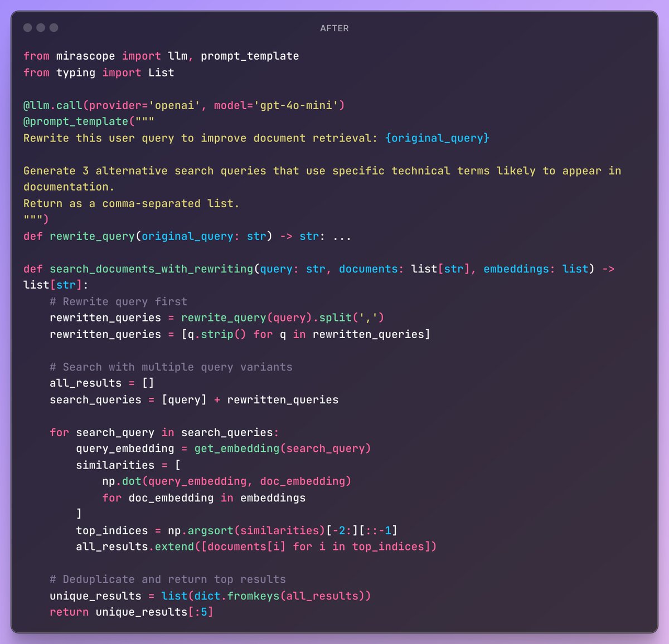Click the ".split(',')" method call
669x644 pixels.
pos(348,318)
